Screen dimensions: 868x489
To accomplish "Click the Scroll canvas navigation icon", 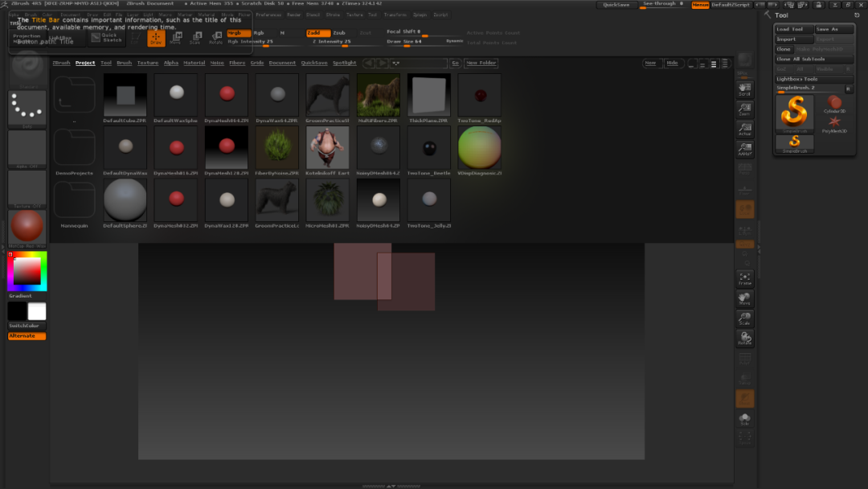I will [744, 88].
